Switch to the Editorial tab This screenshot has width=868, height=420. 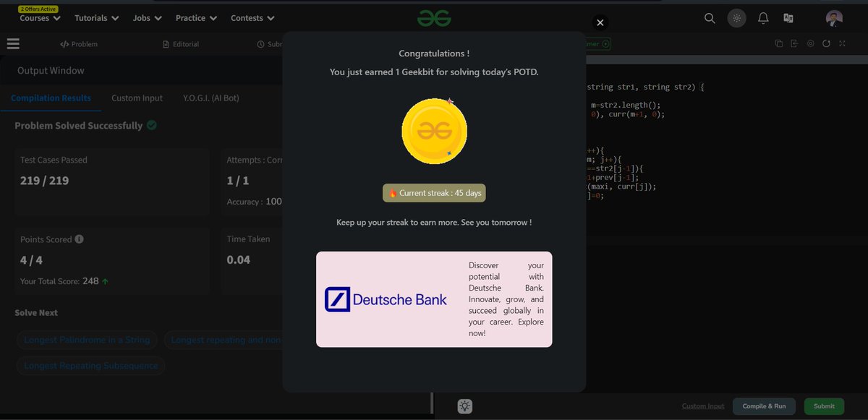click(x=181, y=44)
